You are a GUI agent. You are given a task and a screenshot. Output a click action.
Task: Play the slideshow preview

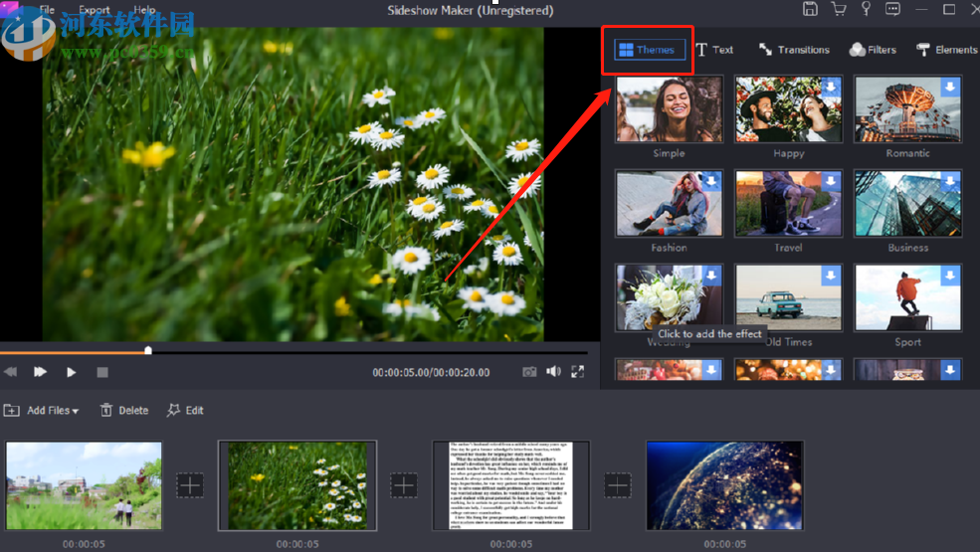coord(72,372)
